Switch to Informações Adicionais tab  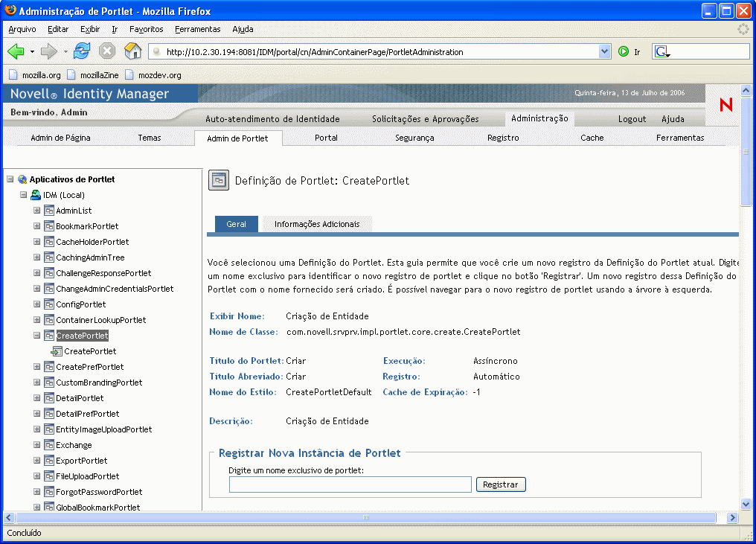pyautogui.click(x=317, y=224)
